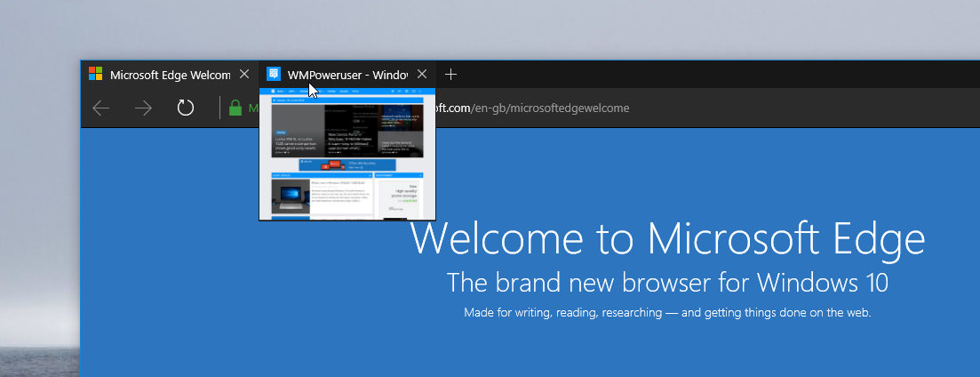Image resolution: width=980 pixels, height=377 pixels.
Task: Click the 'Welcome to Microsoft Edge' heading
Action: click(x=667, y=238)
